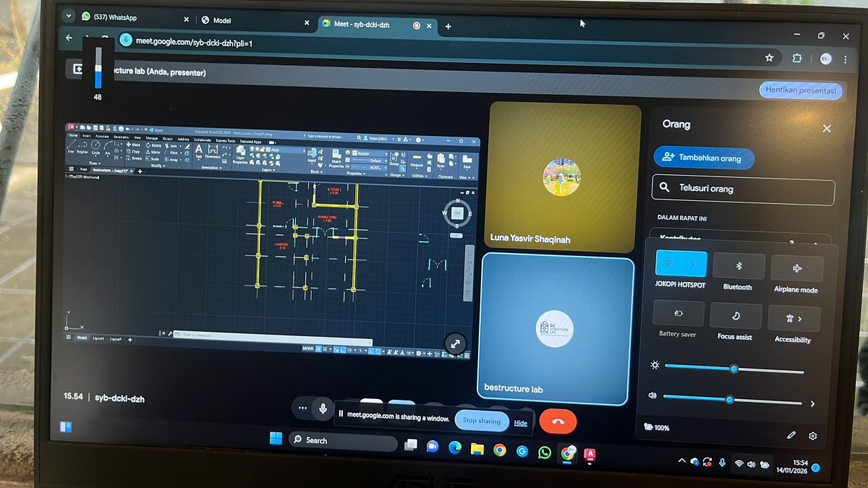The height and width of the screenshot is (488, 868).
Task: Open Chrome tab search dropdown arrow
Action: coord(67,15)
